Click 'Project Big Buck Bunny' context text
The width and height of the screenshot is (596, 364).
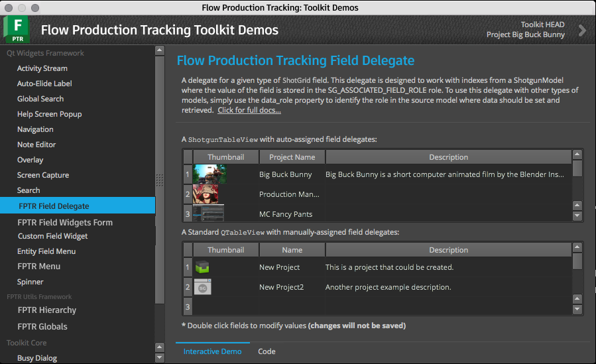click(525, 34)
